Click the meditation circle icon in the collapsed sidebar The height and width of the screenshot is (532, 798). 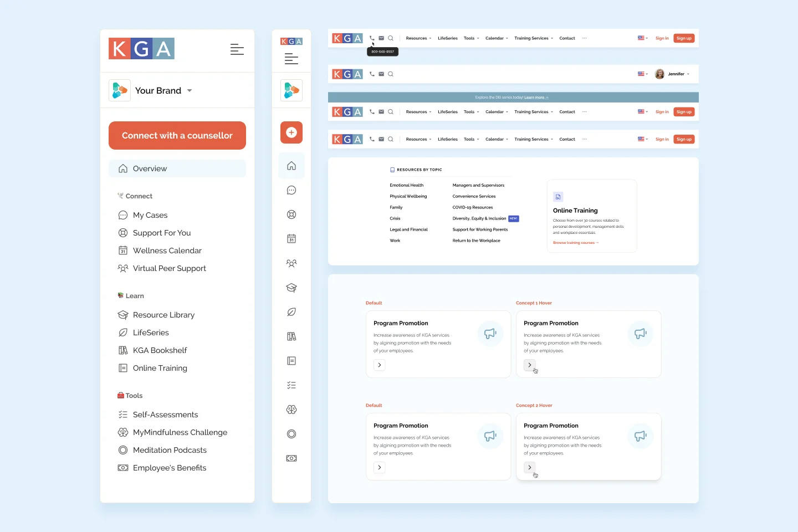pyautogui.click(x=291, y=434)
